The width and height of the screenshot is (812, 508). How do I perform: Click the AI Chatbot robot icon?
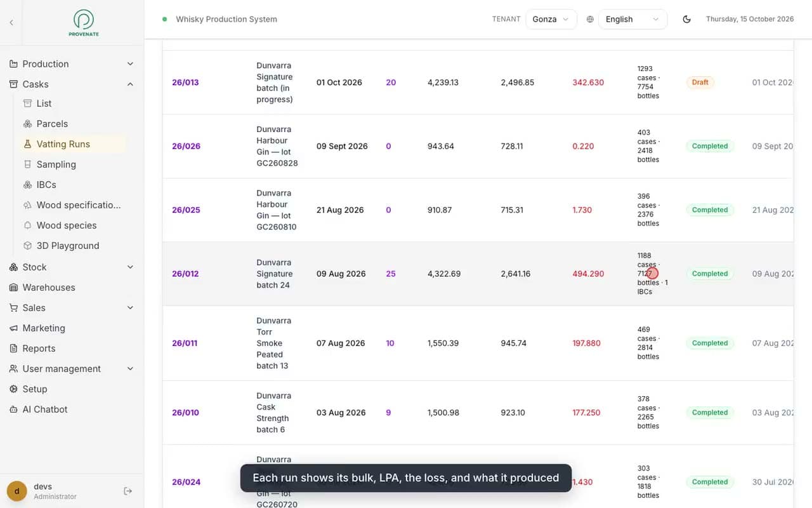click(13, 410)
